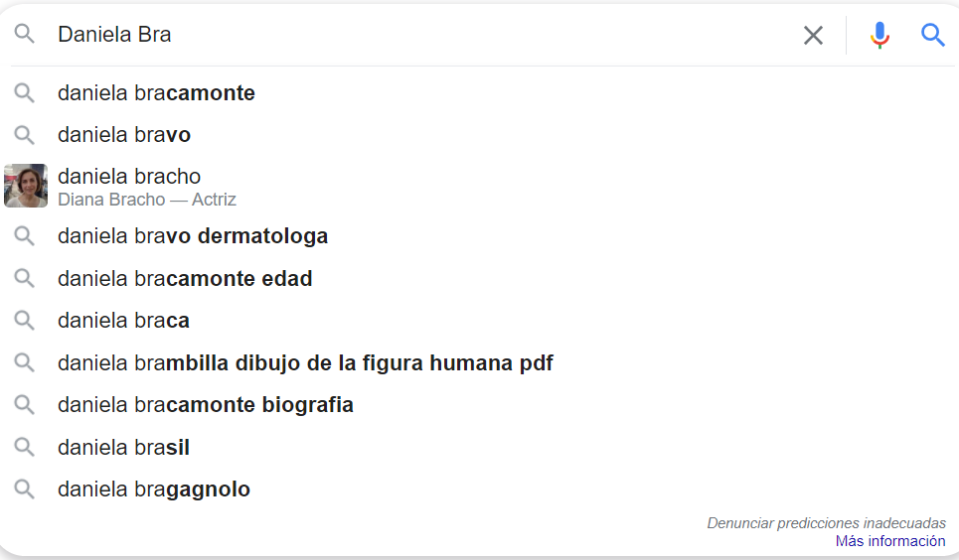
Task: Click the Diana Bracho thumbnail photo
Action: point(26,186)
